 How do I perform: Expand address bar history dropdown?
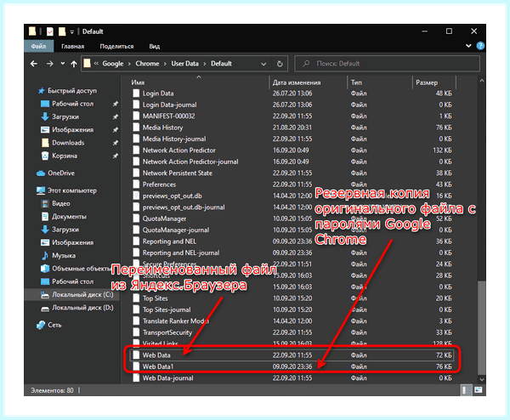263,64
